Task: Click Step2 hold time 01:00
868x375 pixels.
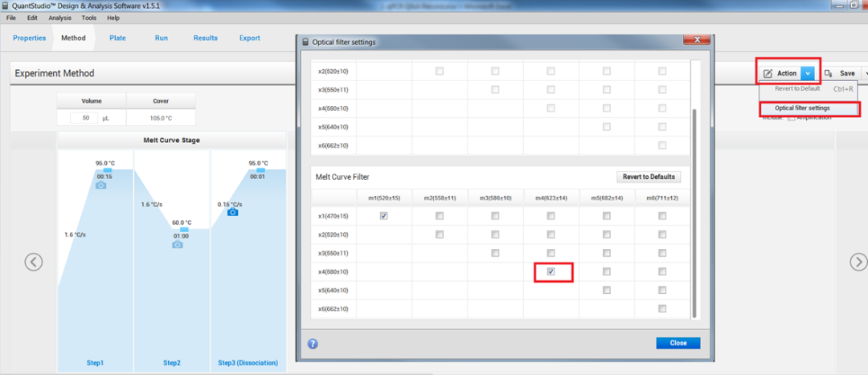Action: tap(181, 236)
